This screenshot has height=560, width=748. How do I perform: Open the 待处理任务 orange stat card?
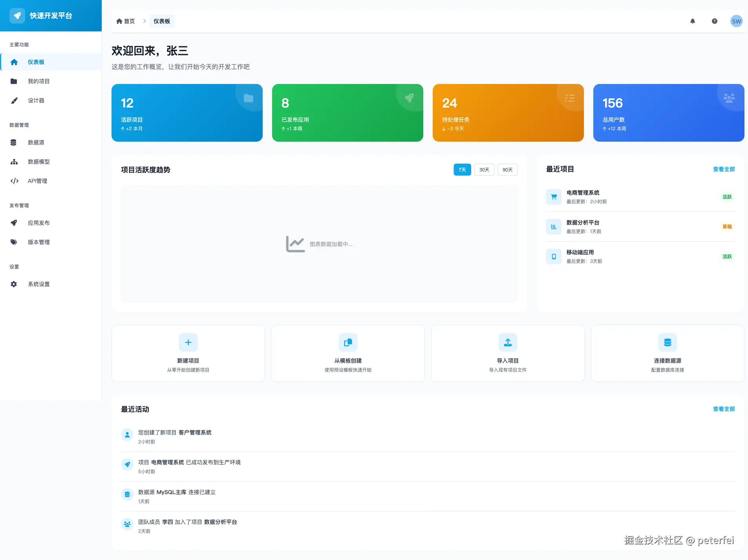pos(508,113)
